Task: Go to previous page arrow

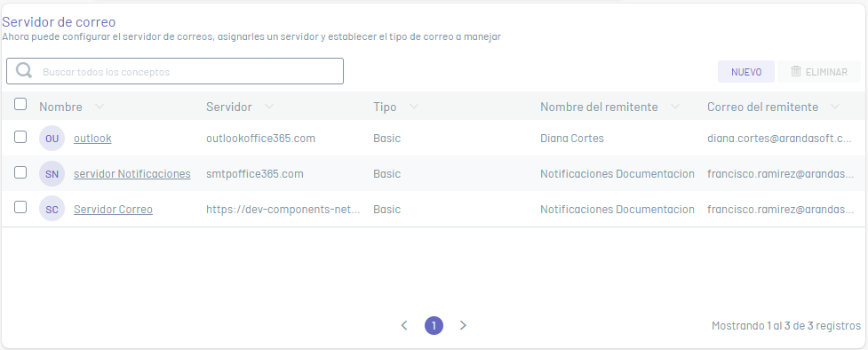Action: click(x=404, y=326)
